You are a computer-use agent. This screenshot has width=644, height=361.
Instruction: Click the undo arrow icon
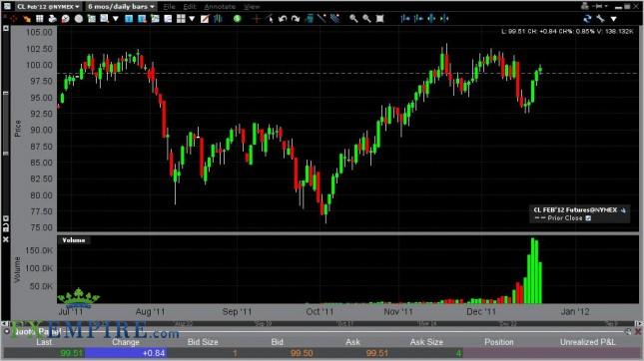283,19
